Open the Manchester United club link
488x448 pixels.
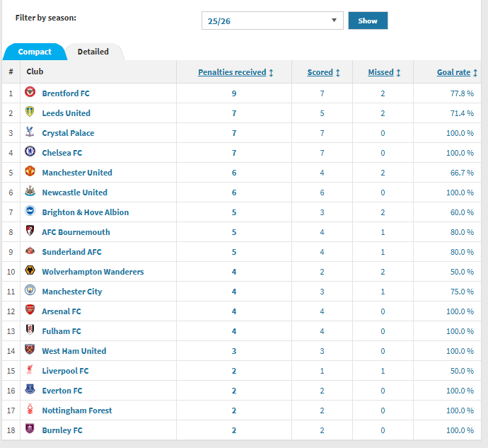coord(77,173)
